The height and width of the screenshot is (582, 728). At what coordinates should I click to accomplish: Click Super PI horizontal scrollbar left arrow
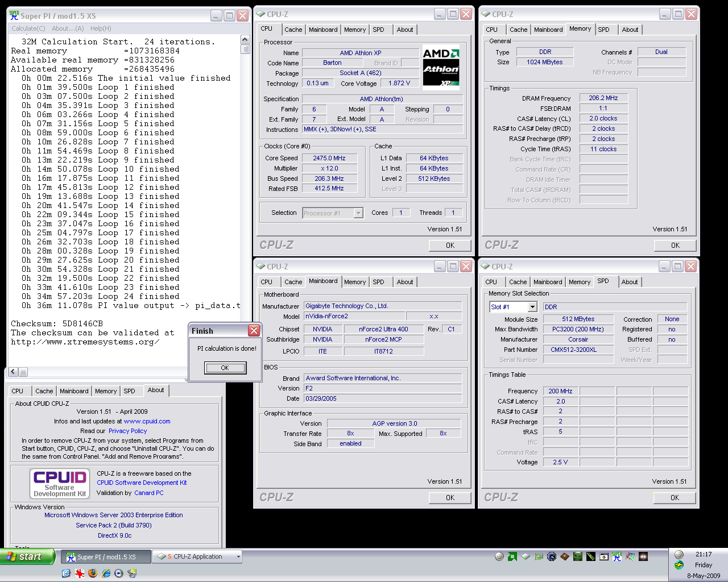click(x=13, y=372)
